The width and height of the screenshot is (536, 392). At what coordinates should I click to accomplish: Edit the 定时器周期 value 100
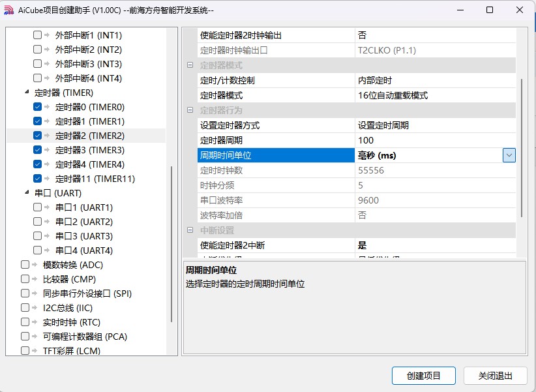pos(435,140)
